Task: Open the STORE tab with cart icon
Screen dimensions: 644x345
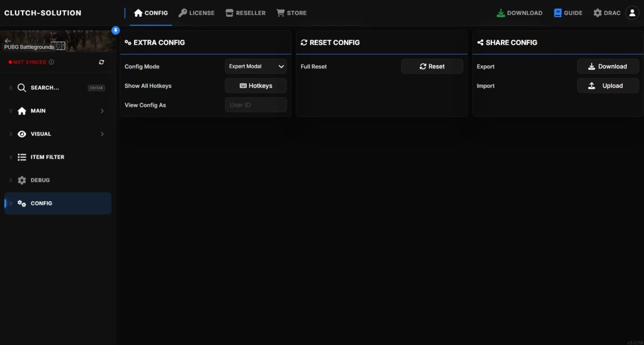Action: [291, 13]
